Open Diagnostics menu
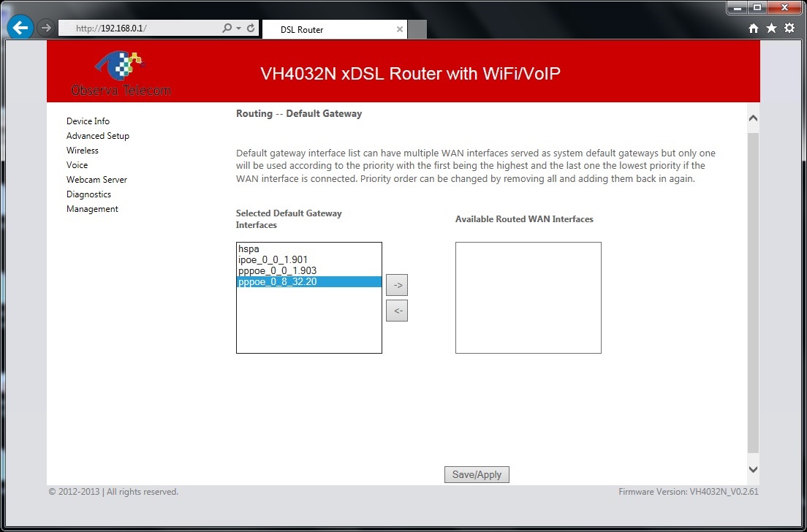 [x=88, y=194]
